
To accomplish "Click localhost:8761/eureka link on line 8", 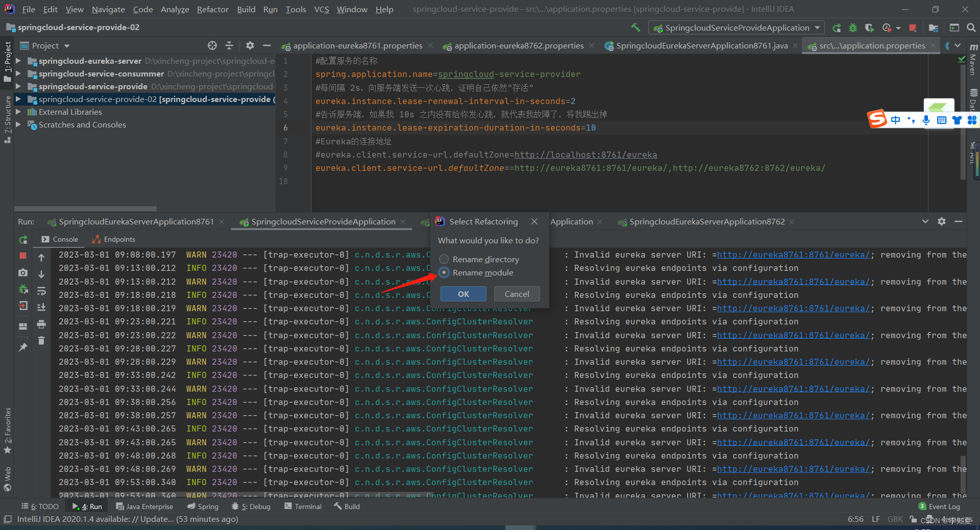I will [x=585, y=155].
